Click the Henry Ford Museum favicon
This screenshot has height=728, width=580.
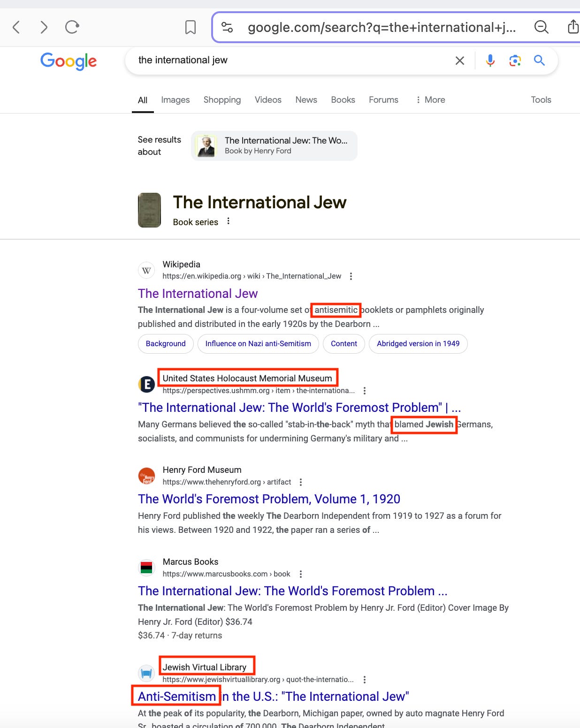[146, 476]
